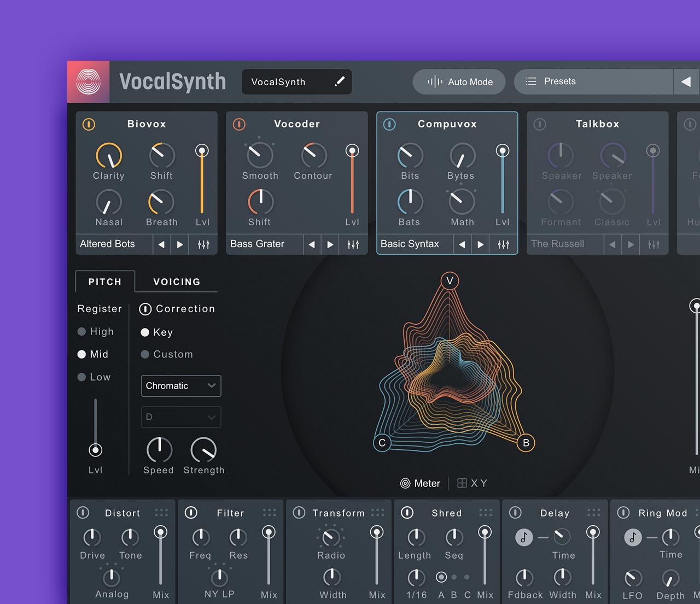Go to previous Biovox preset arrow
This screenshot has width=700, height=604.
pyautogui.click(x=161, y=244)
